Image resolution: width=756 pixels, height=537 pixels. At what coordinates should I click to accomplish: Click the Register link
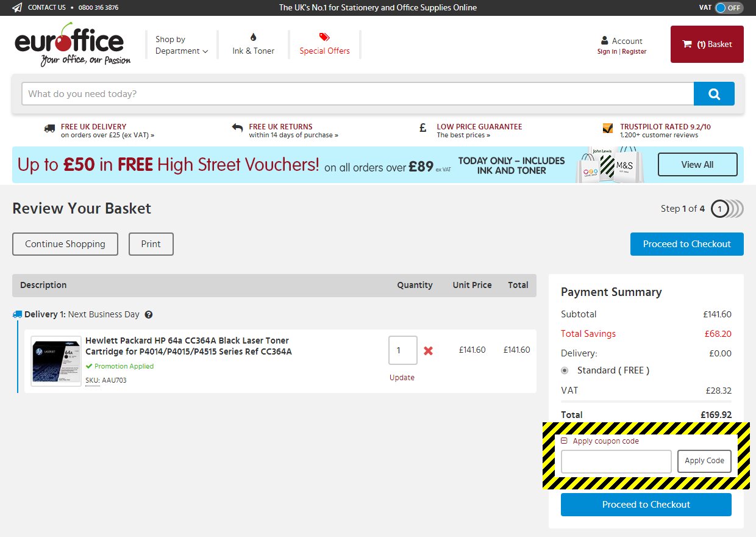click(x=634, y=52)
